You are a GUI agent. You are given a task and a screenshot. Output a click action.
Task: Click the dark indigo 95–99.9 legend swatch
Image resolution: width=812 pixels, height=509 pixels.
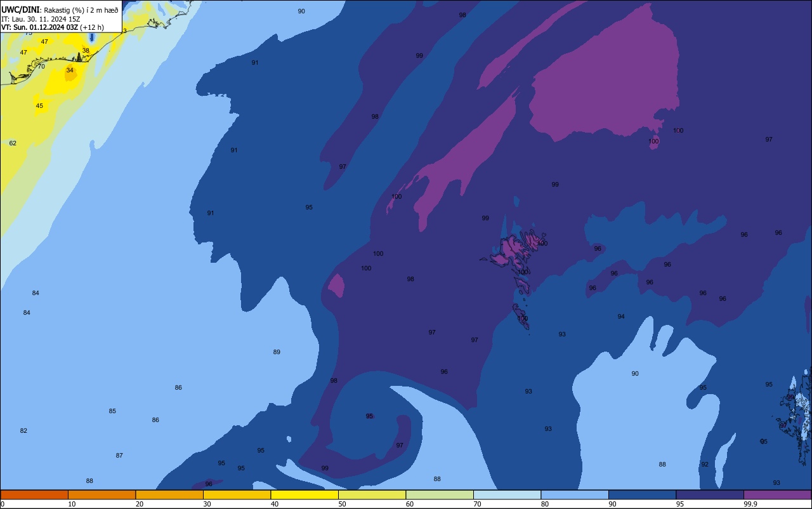pyautogui.click(x=710, y=494)
